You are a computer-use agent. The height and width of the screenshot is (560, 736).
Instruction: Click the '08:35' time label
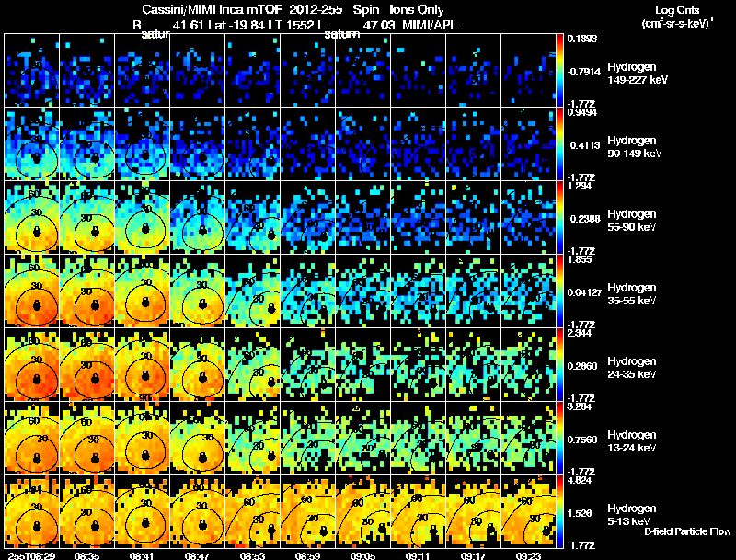[86, 555]
